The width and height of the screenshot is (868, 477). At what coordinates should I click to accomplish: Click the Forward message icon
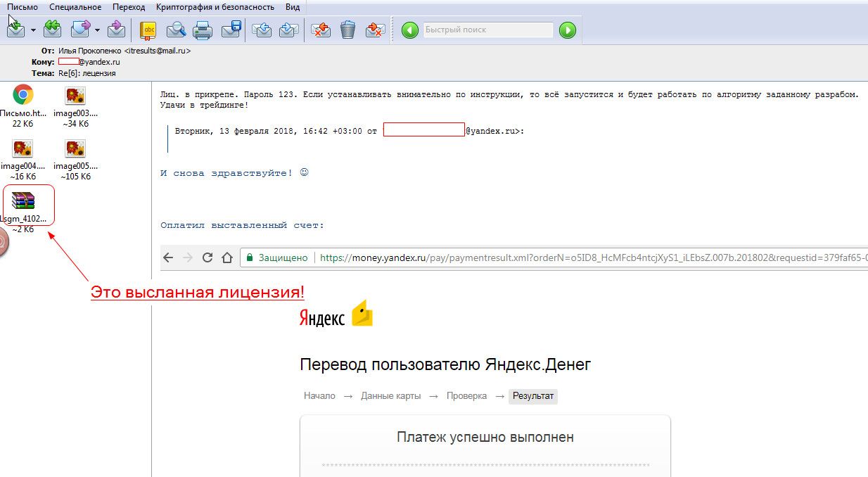pos(80,30)
